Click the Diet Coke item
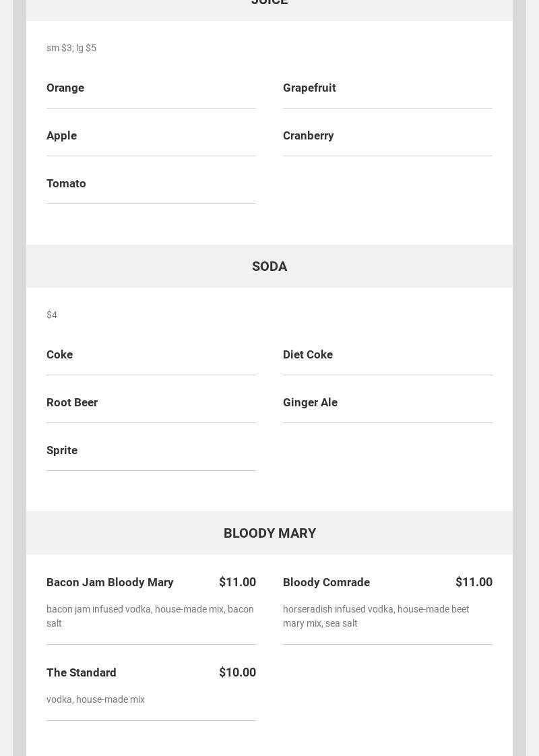 point(308,354)
